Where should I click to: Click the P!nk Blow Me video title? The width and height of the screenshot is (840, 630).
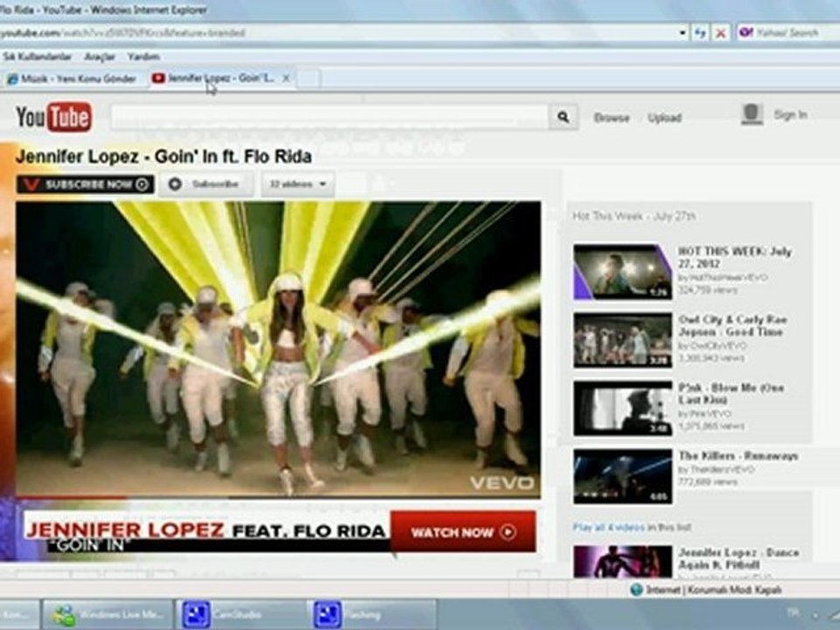pyautogui.click(x=731, y=394)
